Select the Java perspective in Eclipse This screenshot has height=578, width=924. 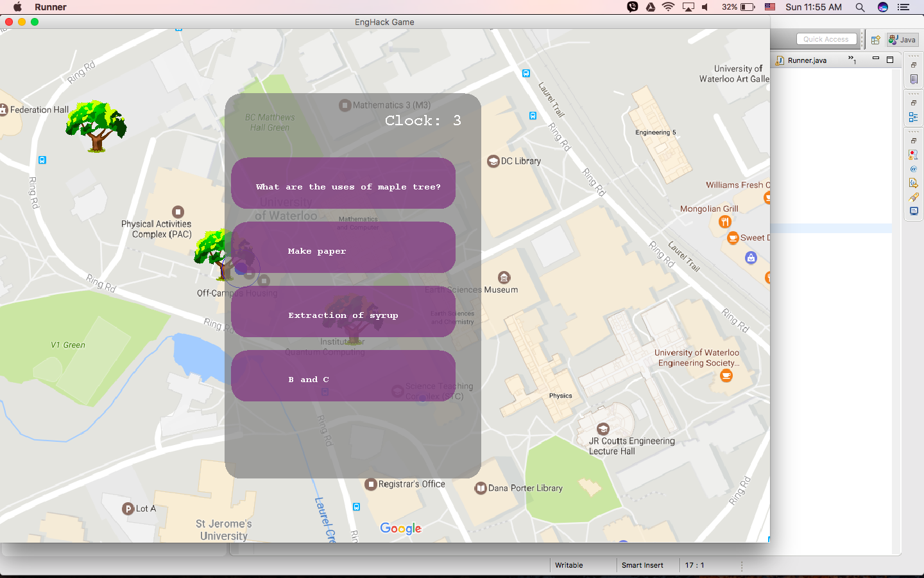(x=902, y=40)
